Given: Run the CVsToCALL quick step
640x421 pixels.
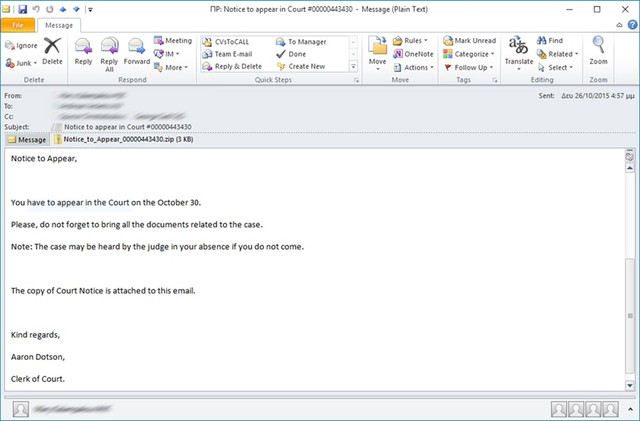Looking at the screenshot, I should 226,42.
